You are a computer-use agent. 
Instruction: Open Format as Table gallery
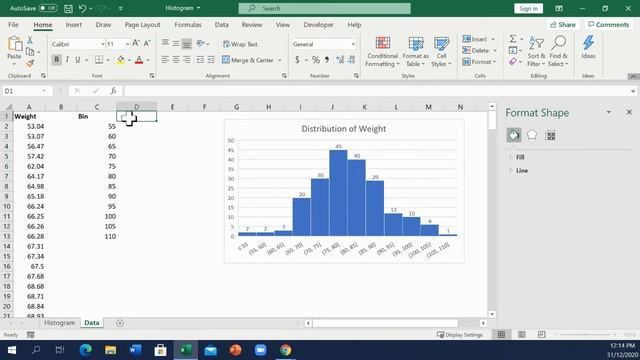pos(416,52)
